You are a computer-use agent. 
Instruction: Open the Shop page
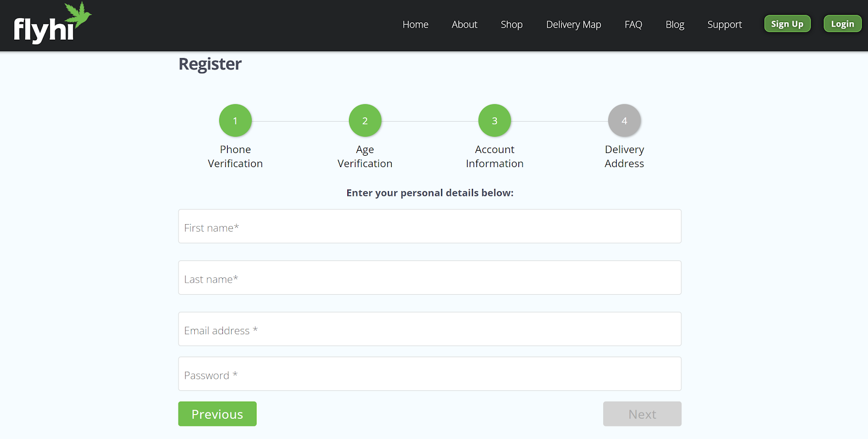pos(511,24)
